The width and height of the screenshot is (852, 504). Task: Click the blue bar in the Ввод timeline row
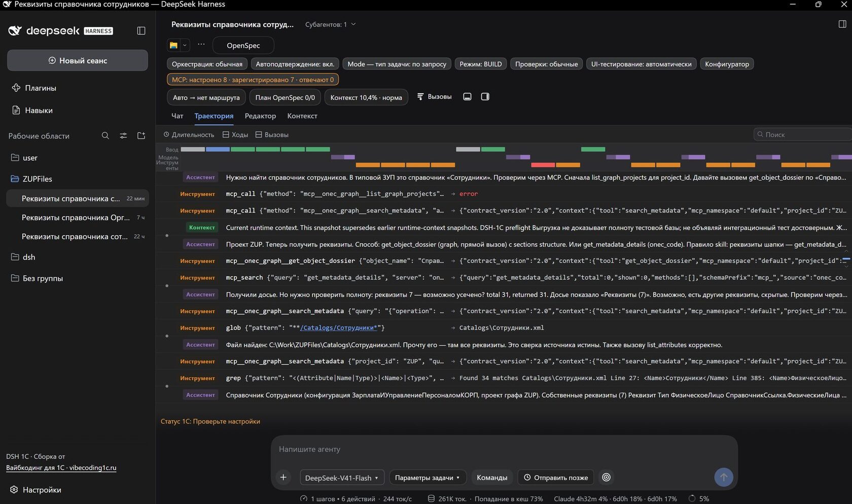click(x=218, y=149)
